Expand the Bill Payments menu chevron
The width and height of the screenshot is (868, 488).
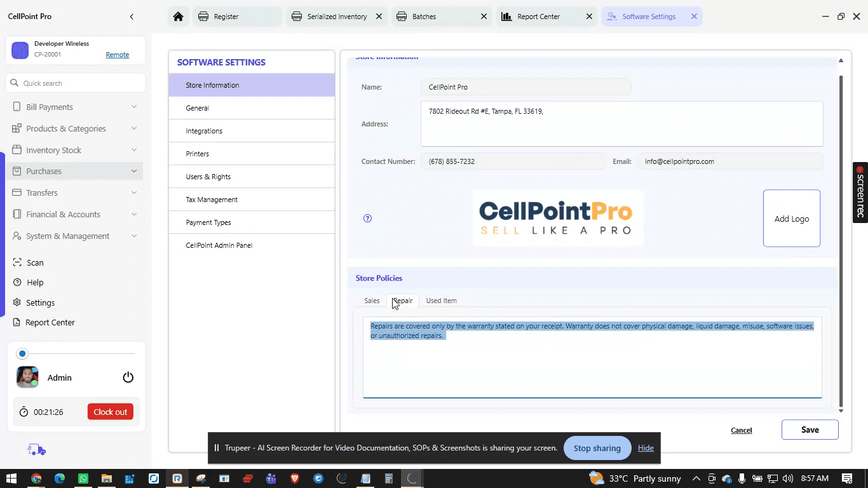[x=134, y=107]
